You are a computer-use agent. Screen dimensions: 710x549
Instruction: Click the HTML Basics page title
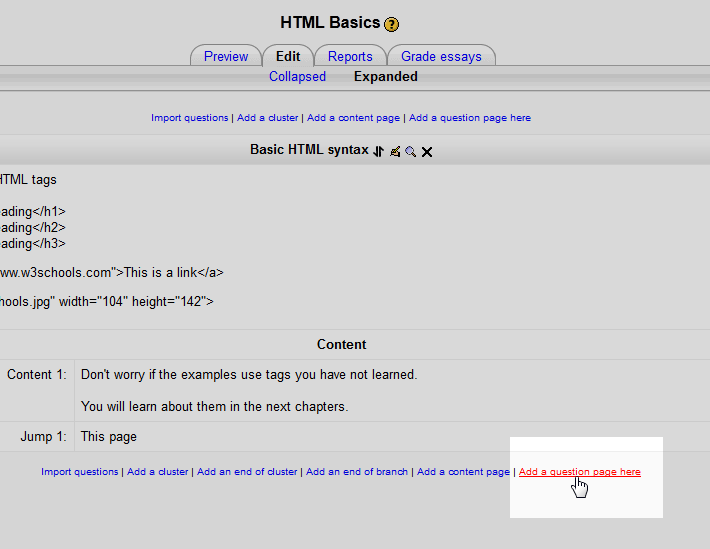[330, 23]
